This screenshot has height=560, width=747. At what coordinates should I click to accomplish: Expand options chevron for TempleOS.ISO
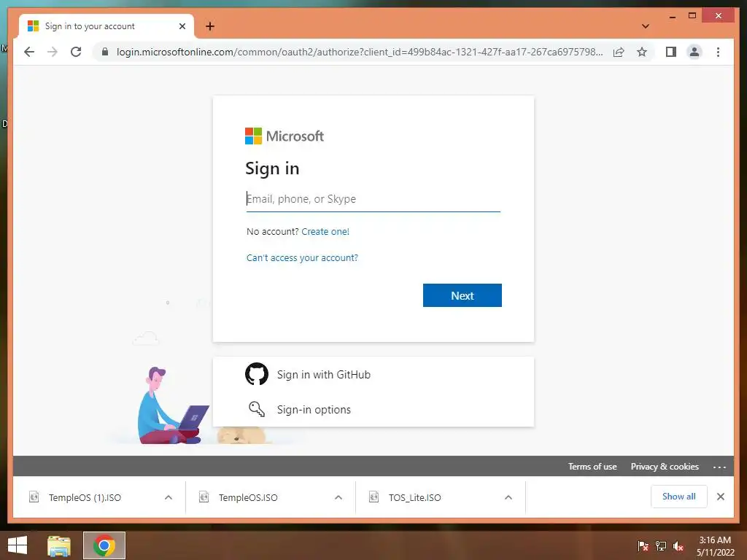pos(338,497)
